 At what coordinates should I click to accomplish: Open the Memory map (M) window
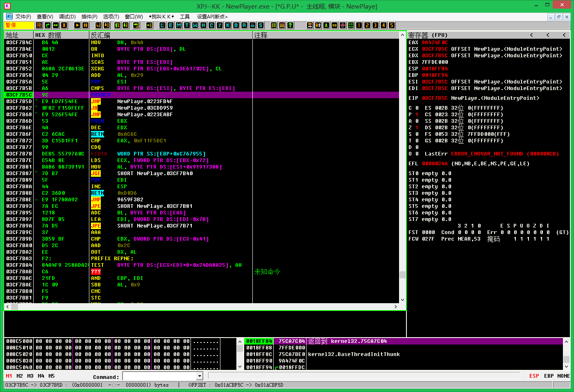pos(179,25)
